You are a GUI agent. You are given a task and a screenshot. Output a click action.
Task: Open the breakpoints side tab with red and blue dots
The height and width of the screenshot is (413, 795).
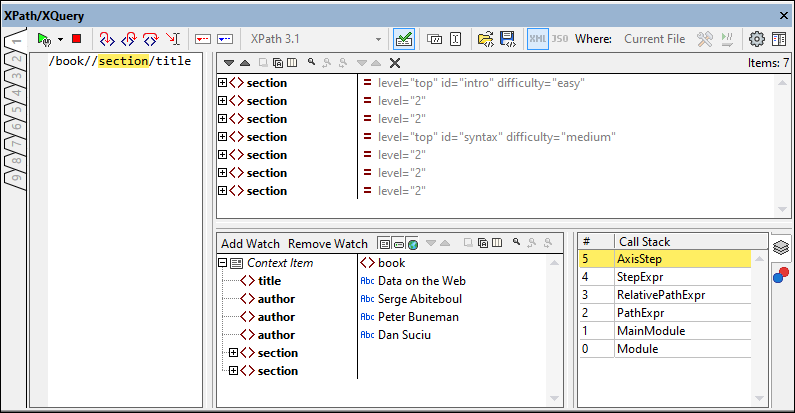[782, 274]
